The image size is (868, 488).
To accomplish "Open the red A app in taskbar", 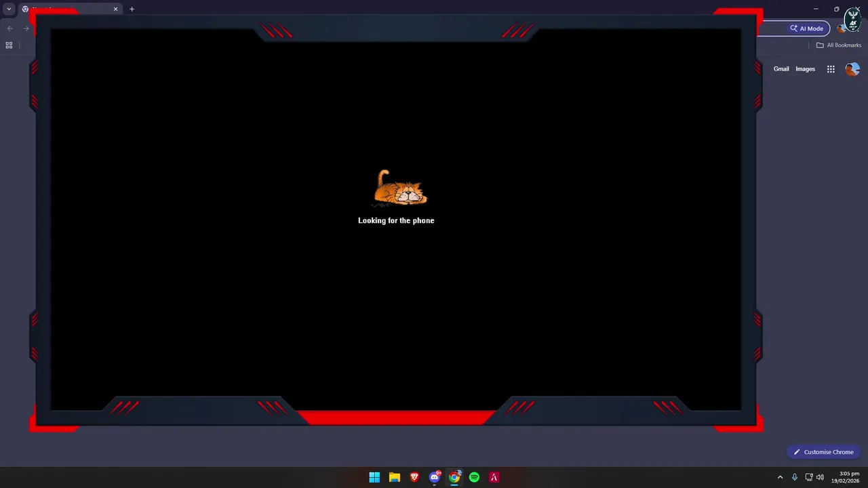I will (494, 477).
